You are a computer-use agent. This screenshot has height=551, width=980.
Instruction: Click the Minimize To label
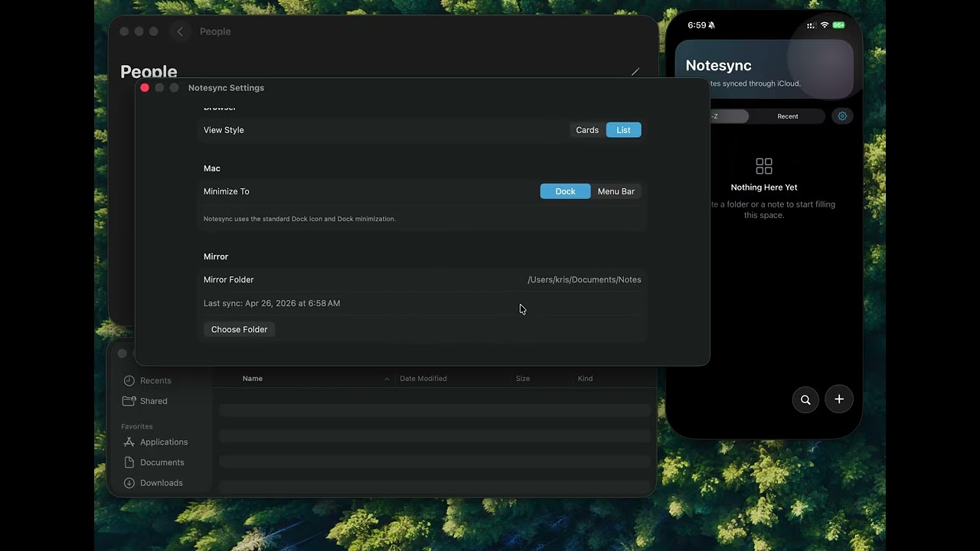click(x=227, y=191)
